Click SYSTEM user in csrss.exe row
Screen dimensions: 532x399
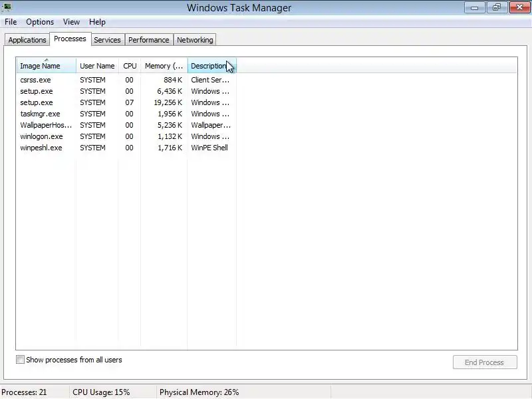pyautogui.click(x=92, y=80)
